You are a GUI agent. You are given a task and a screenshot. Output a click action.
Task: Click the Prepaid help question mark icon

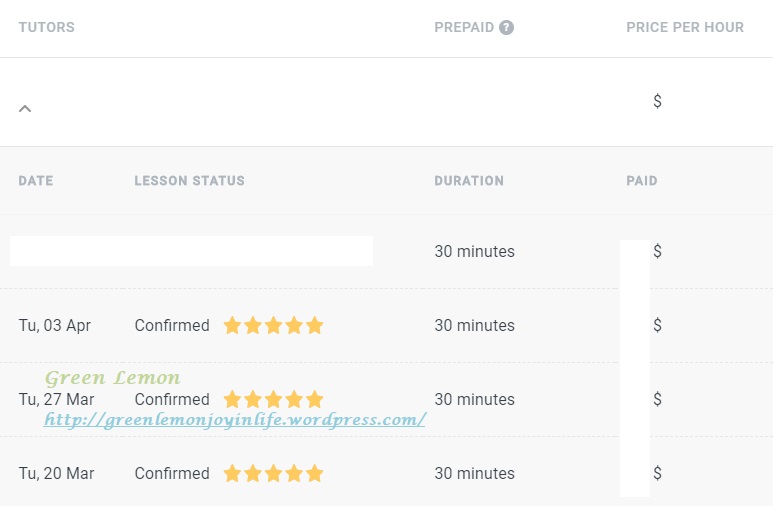506,28
